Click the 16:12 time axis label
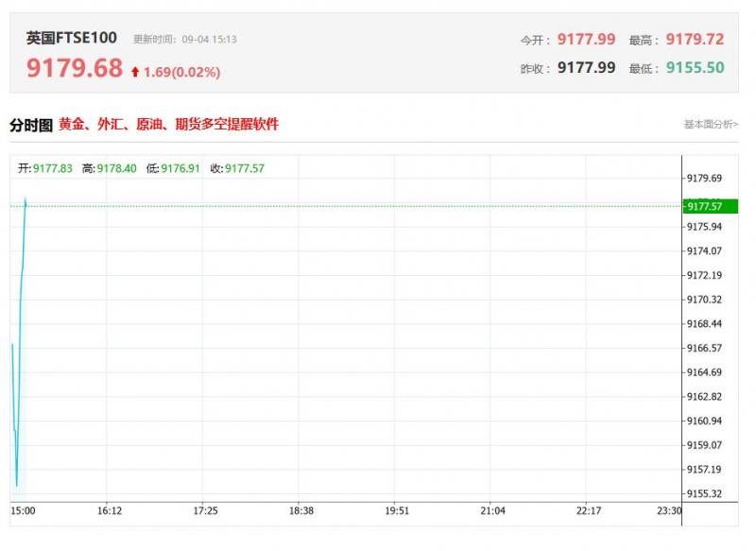756x551 pixels. (x=110, y=510)
